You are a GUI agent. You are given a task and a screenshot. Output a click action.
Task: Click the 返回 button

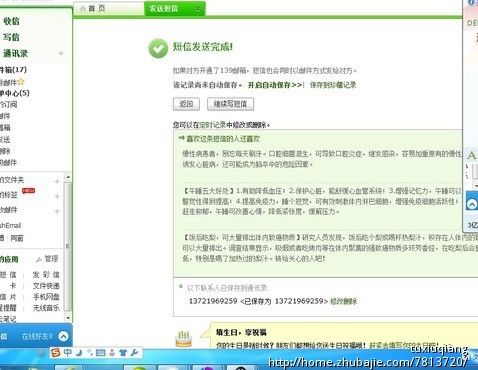(186, 104)
